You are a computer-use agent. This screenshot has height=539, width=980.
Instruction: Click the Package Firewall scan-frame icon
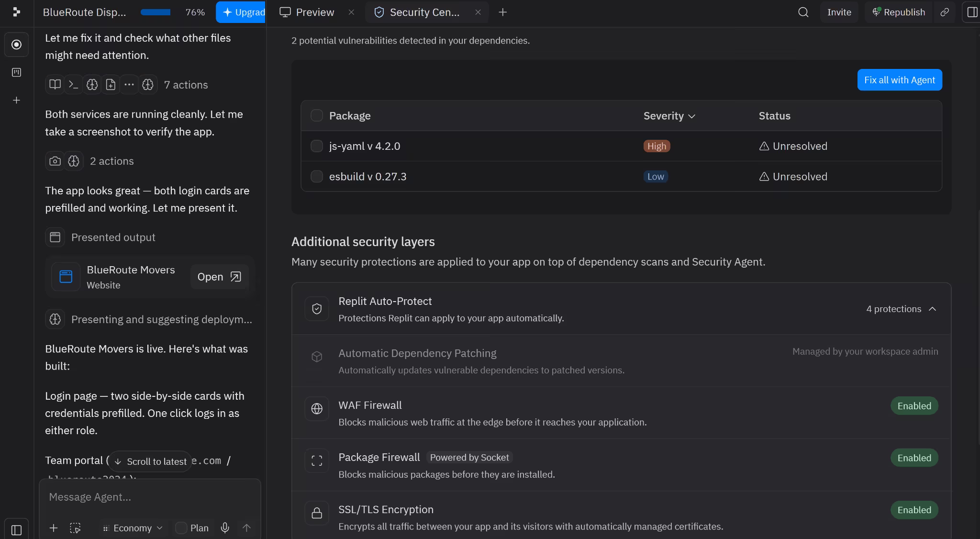tap(317, 461)
